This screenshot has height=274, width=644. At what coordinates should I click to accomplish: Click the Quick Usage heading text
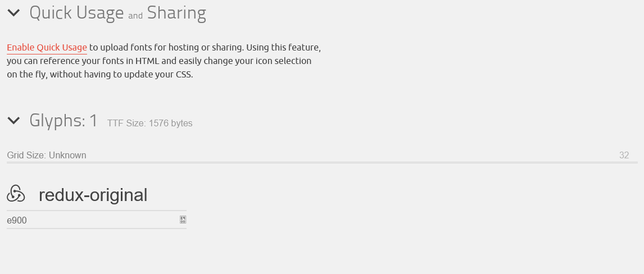pos(76,13)
